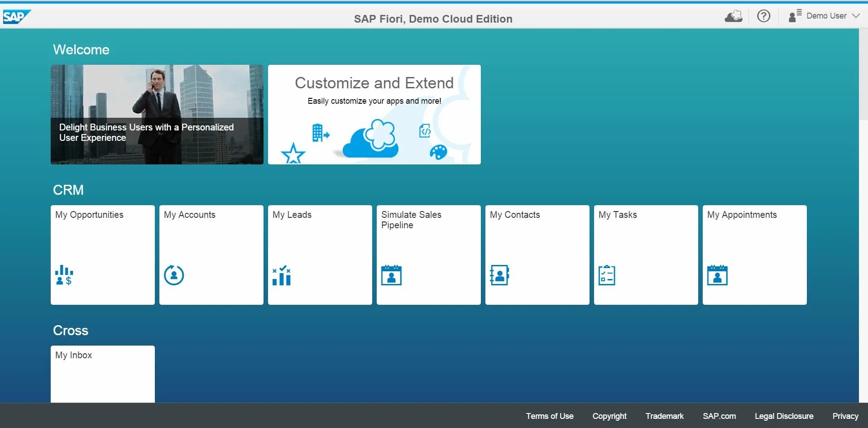Click the SAP.com footer link
The image size is (868, 428).
(719, 416)
